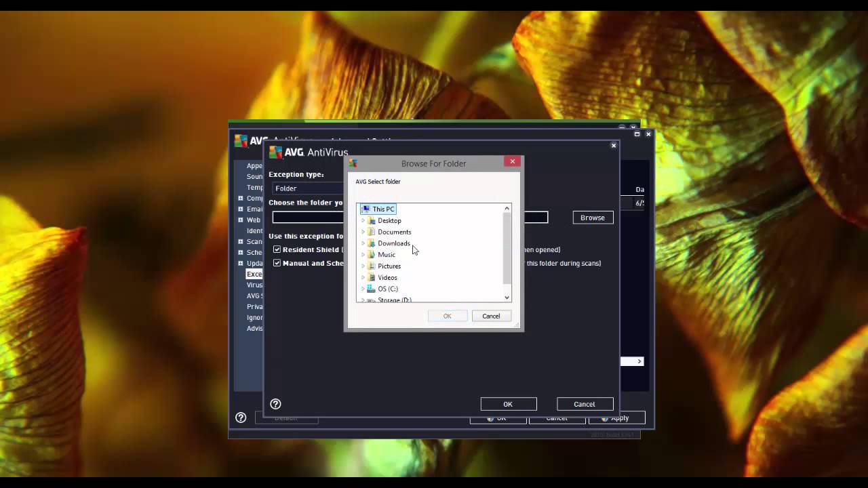The width and height of the screenshot is (868, 488).
Task: Click the Browse button for folder path
Action: point(593,218)
